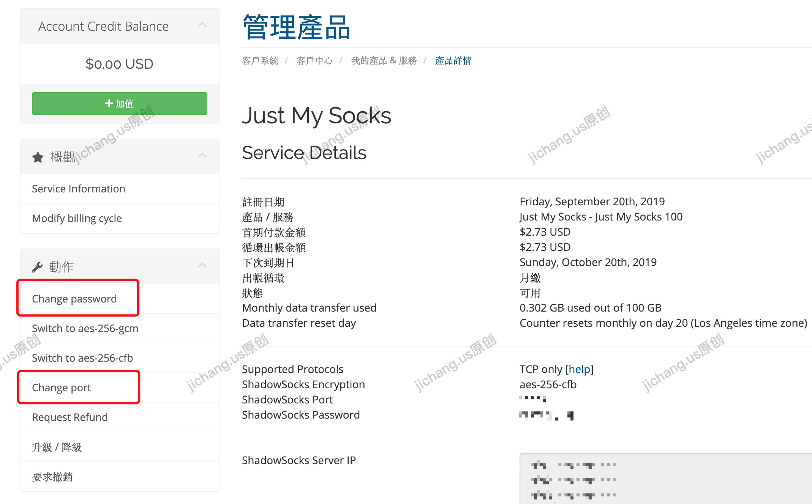Open Service Information in sidebar

[78, 189]
